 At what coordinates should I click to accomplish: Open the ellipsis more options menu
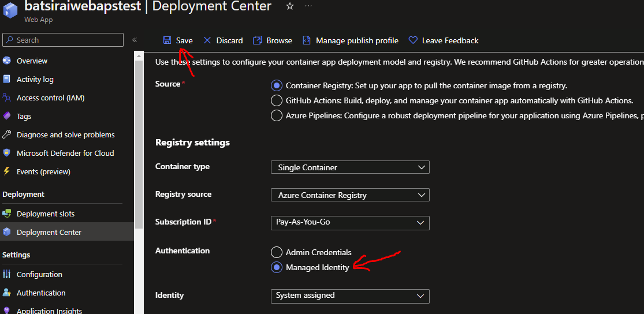[x=309, y=6]
